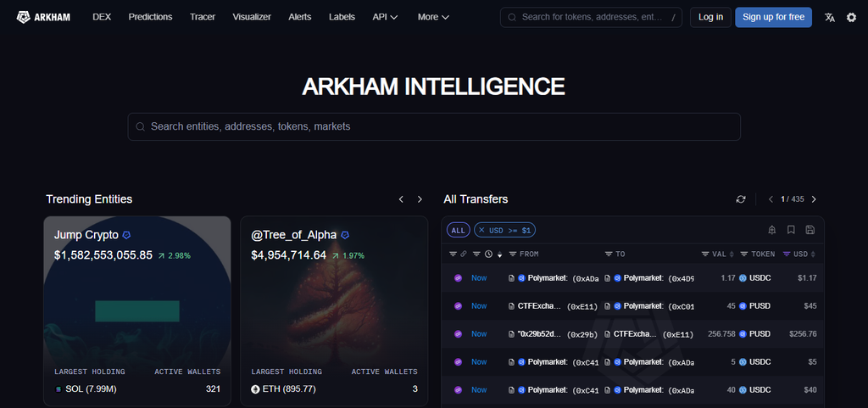The height and width of the screenshot is (408, 868).
Task: Toggle the ALL filter chip
Action: (459, 230)
